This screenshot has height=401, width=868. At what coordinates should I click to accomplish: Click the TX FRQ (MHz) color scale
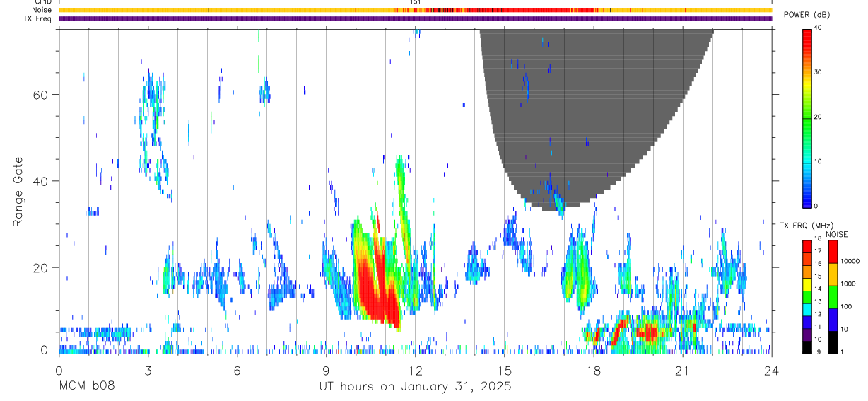[x=807, y=296]
